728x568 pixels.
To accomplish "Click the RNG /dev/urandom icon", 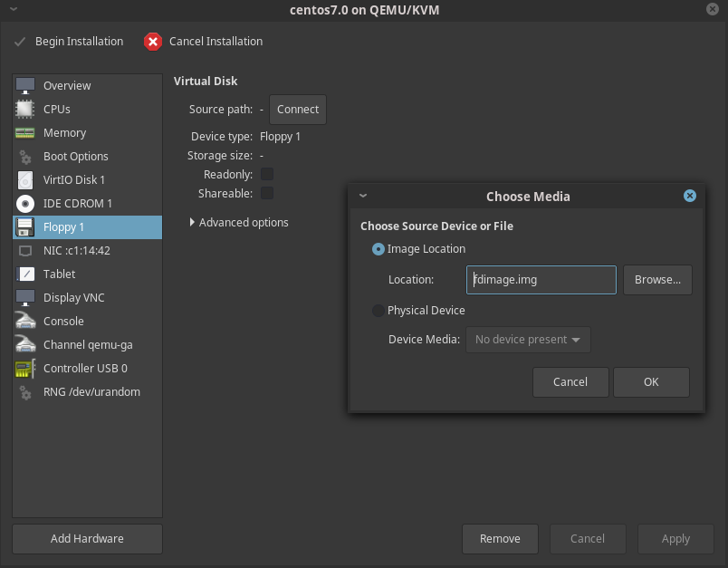I will [x=25, y=391].
